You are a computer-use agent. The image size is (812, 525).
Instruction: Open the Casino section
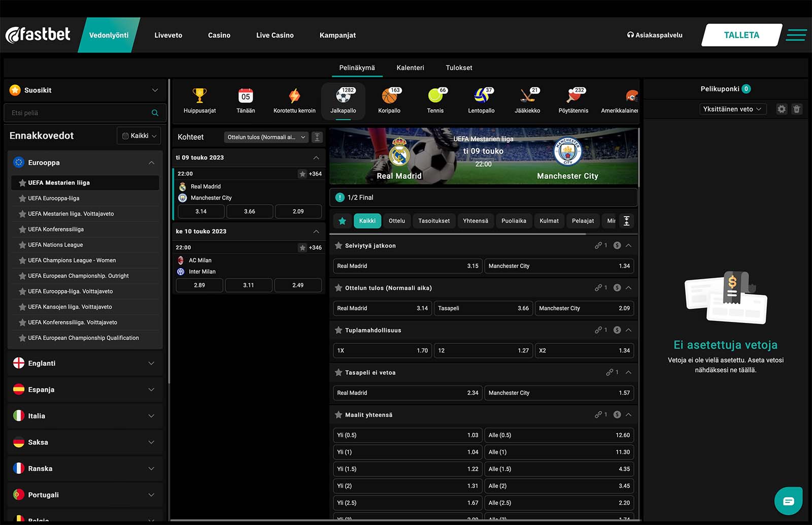tap(219, 35)
